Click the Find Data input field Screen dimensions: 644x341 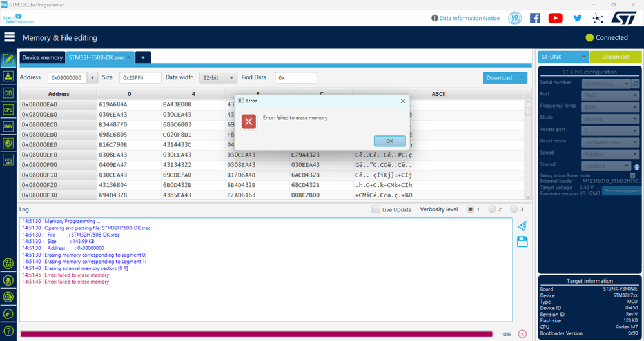(x=296, y=77)
